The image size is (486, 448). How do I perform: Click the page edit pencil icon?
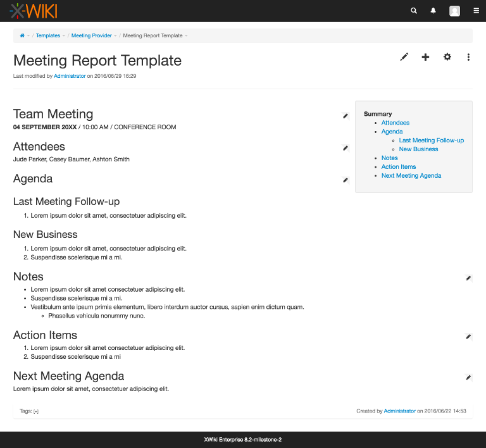pos(404,57)
